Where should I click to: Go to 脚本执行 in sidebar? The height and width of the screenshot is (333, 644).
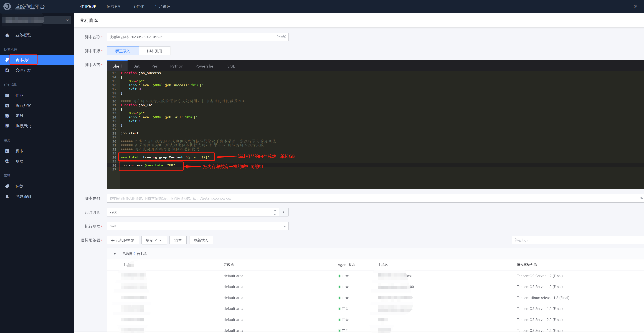[x=23, y=60]
